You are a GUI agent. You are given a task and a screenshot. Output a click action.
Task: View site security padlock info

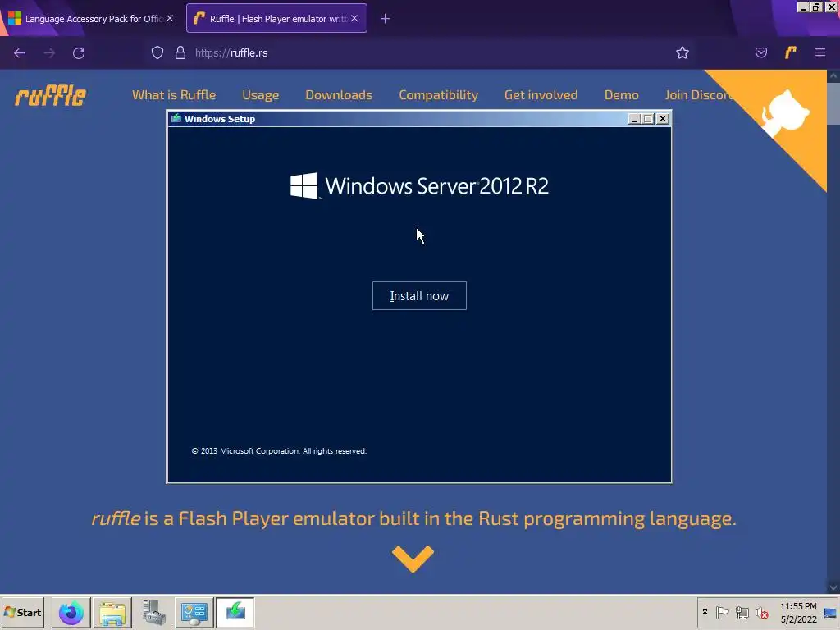coord(180,52)
